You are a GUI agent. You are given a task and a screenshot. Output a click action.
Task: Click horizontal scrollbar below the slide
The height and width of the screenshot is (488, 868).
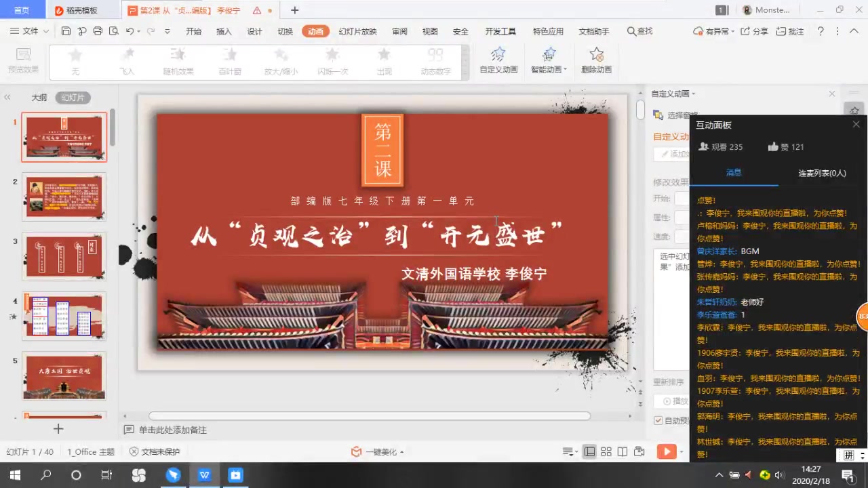(370, 416)
